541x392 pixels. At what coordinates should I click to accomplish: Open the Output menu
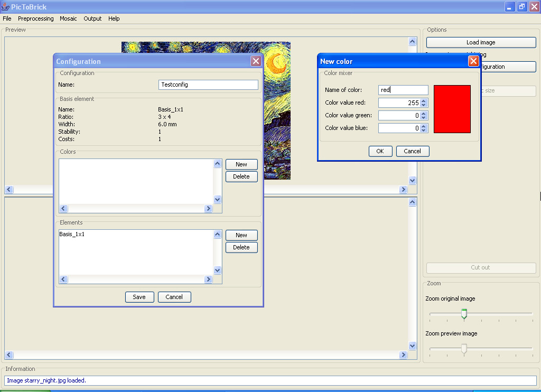pyautogui.click(x=92, y=18)
